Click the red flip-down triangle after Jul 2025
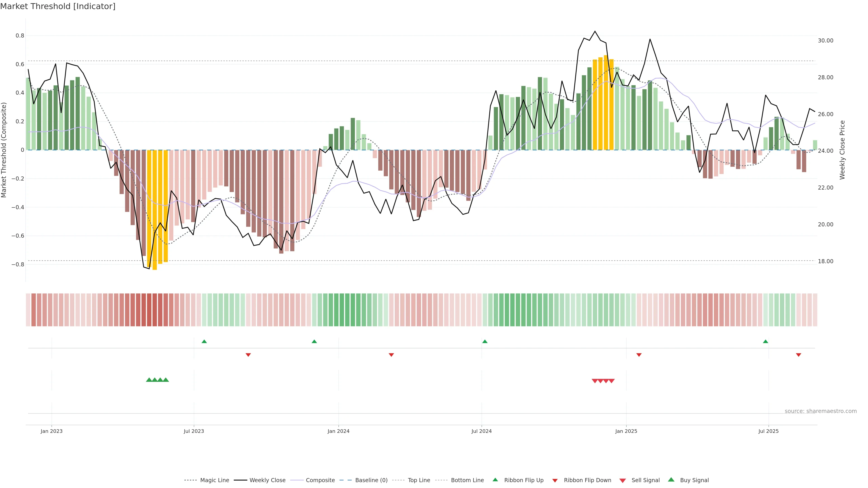 [798, 355]
